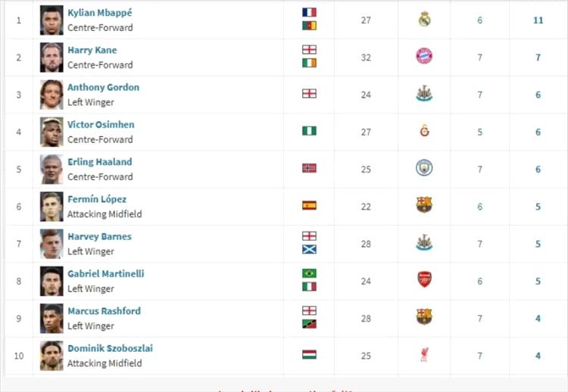
Task: Open Dominik Szoboszlai's player profile link
Action: click(x=110, y=348)
